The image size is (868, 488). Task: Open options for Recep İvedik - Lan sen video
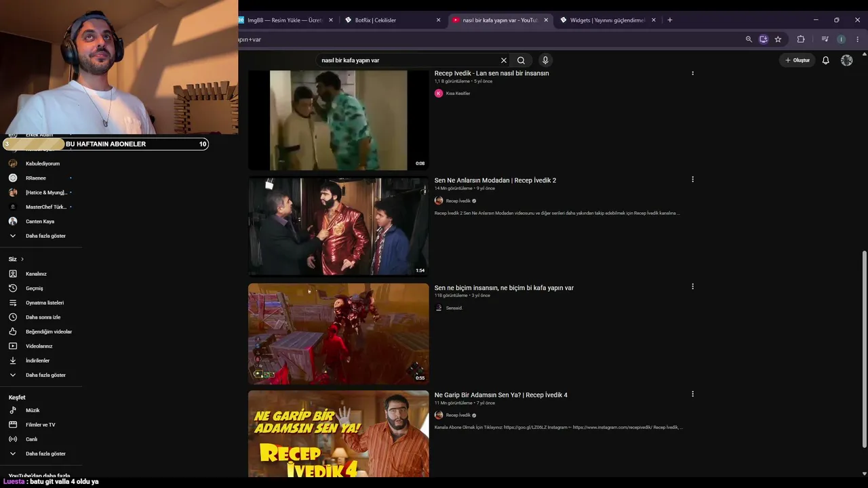point(692,73)
